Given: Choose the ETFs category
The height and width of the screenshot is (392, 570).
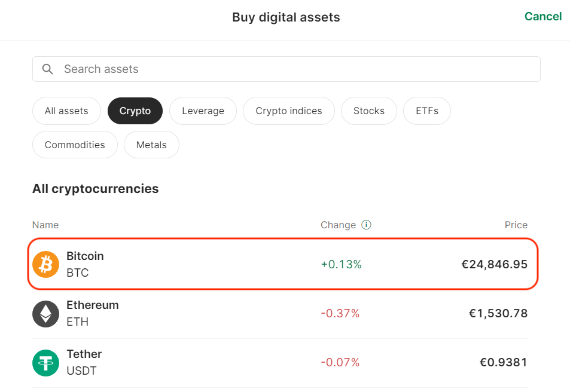Looking at the screenshot, I should [427, 111].
